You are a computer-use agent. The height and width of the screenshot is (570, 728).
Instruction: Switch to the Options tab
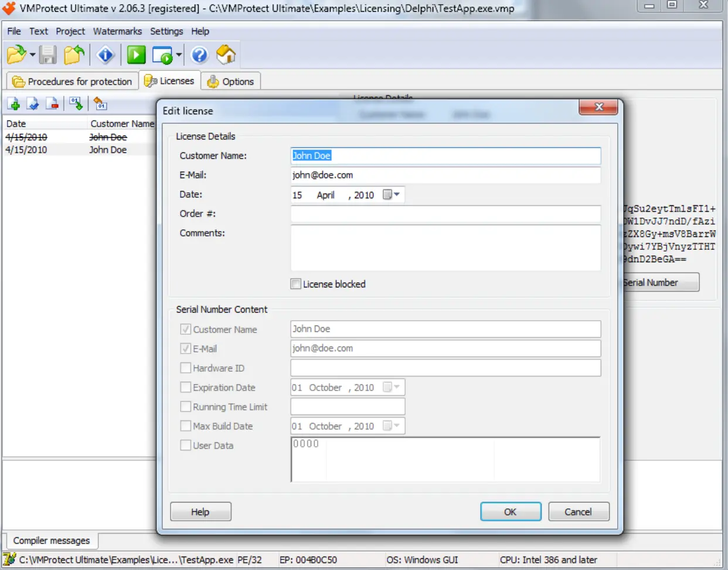pos(231,81)
